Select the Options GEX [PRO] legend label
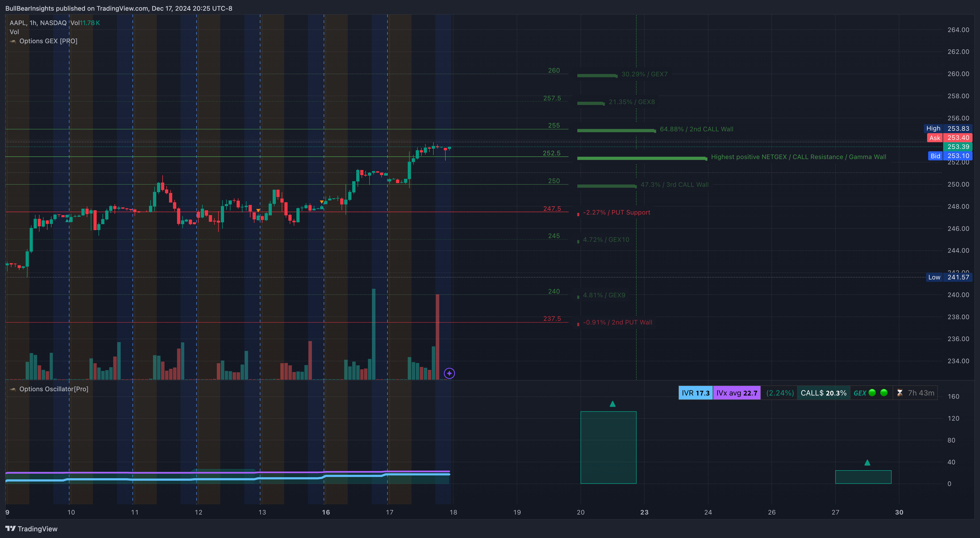Screen dimensions: 980x538 pyautogui.click(x=48, y=41)
